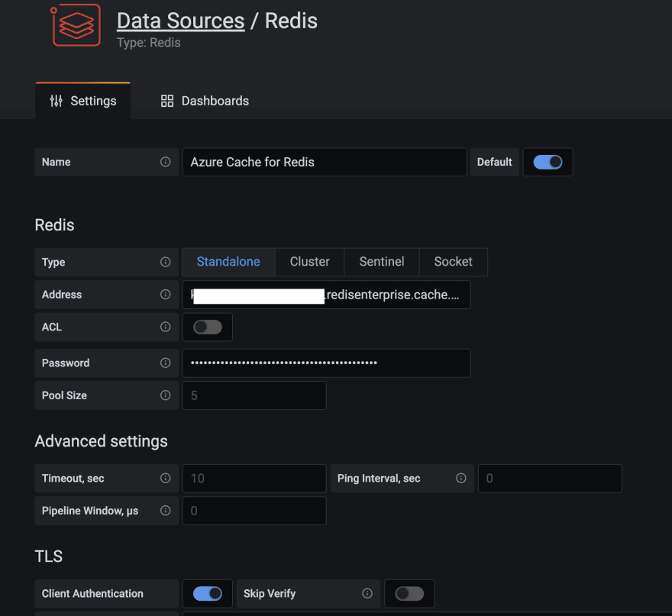
Task: Click the Pipeline Window, µs label
Action: click(90, 511)
